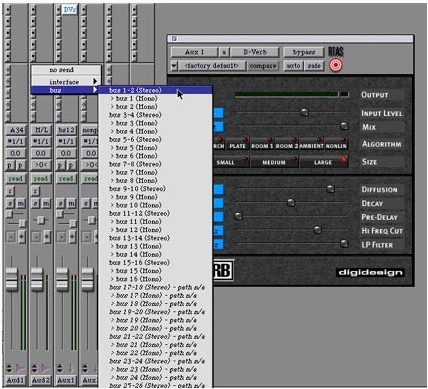The height and width of the screenshot is (389, 428).
Task: Click the compare button
Action: tap(263, 66)
